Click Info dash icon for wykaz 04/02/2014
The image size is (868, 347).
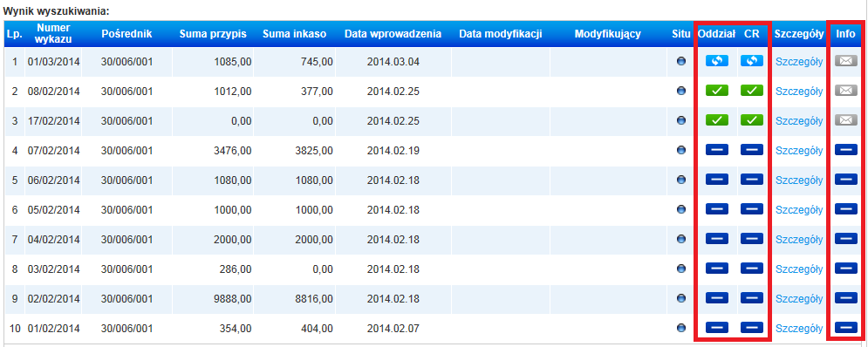(845, 239)
